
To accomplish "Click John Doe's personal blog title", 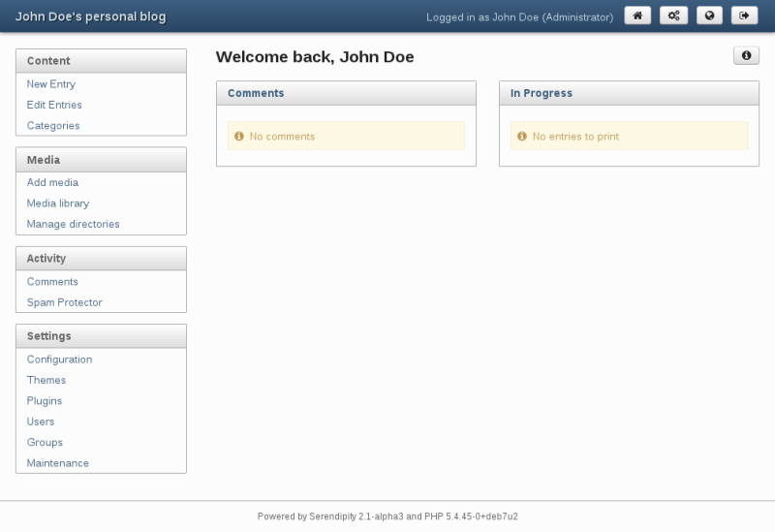I will tap(90, 16).
